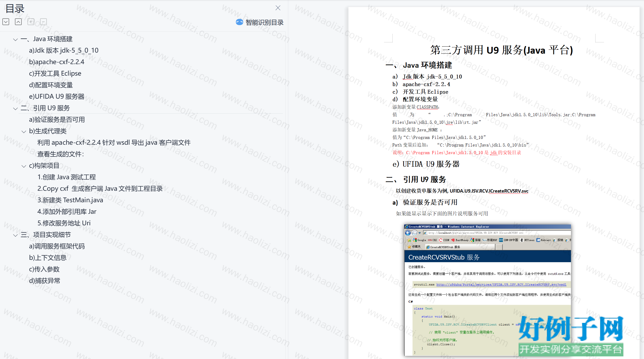Open 3.新建类 TestMain.java entry
644x359 pixels.
pos(70,200)
